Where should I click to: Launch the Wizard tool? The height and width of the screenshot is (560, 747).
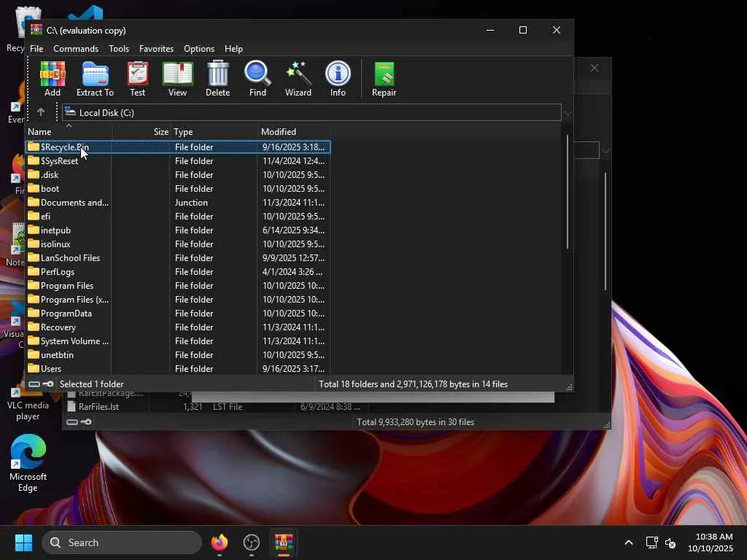pyautogui.click(x=298, y=79)
